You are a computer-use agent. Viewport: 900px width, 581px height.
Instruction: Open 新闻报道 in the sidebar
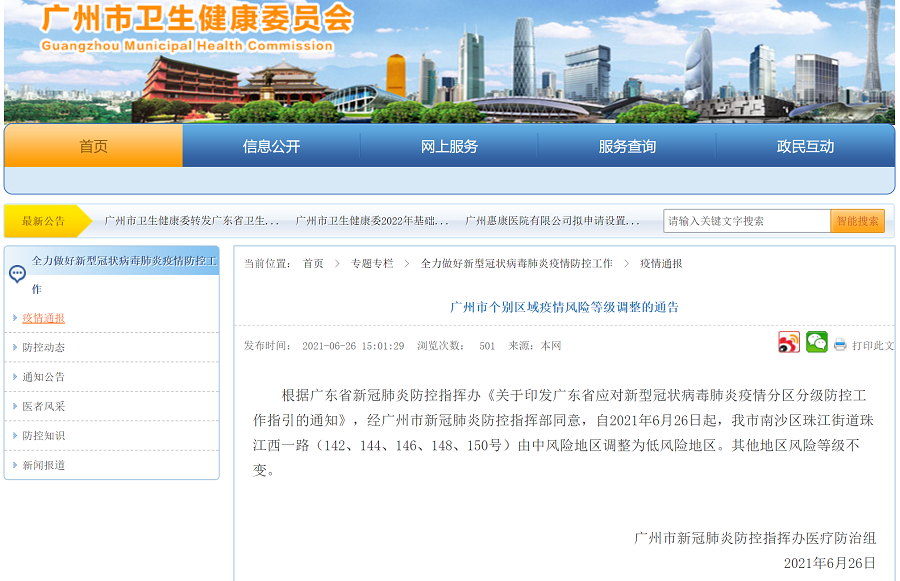[x=43, y=465]
